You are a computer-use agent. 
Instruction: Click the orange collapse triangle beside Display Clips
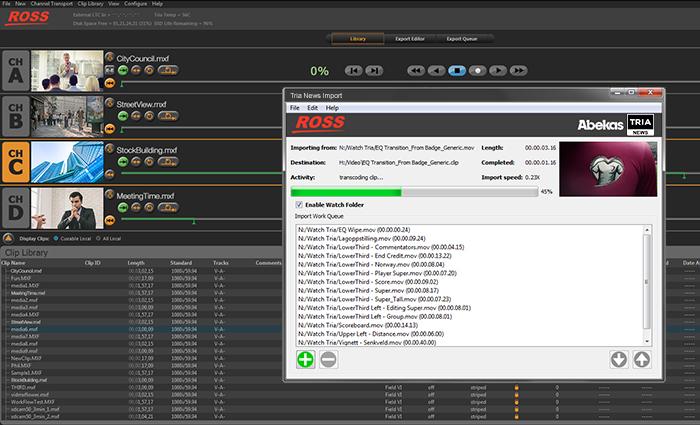8,238
